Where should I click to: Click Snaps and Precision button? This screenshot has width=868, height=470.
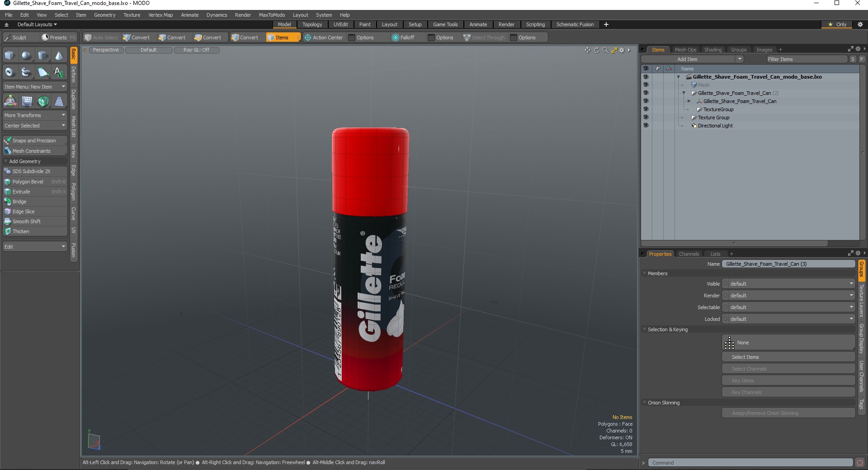tap(35, 141)
